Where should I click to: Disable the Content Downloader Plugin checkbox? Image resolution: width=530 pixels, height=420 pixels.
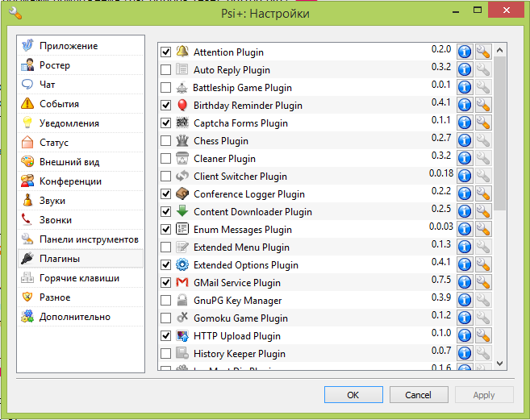point(166,212)
